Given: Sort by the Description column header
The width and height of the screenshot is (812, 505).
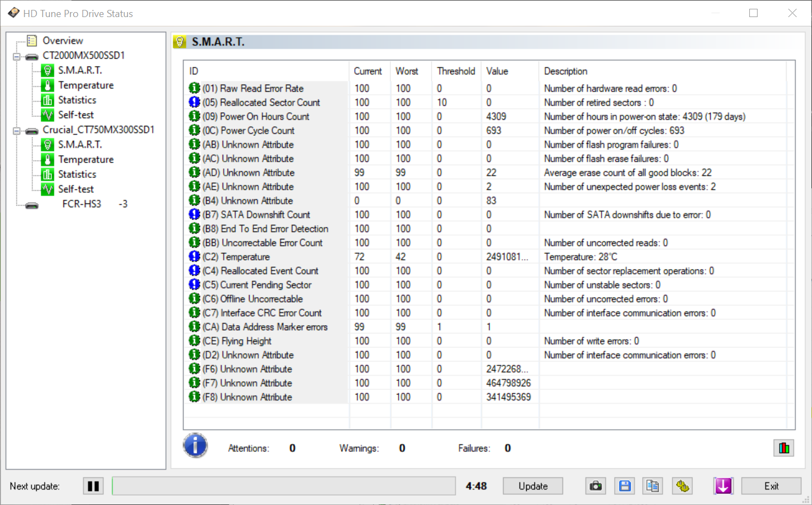Looking at the screenshot, I should 662,72.
